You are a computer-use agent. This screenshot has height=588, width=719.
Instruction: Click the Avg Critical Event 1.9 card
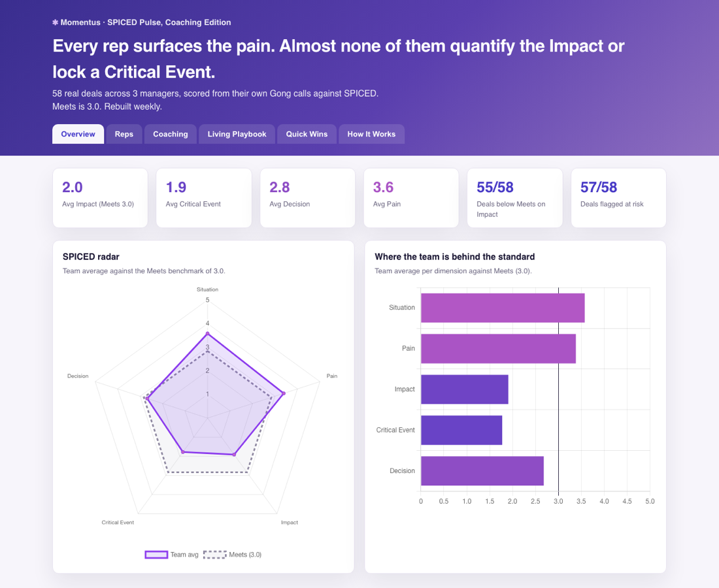click(x=203, y=197)
